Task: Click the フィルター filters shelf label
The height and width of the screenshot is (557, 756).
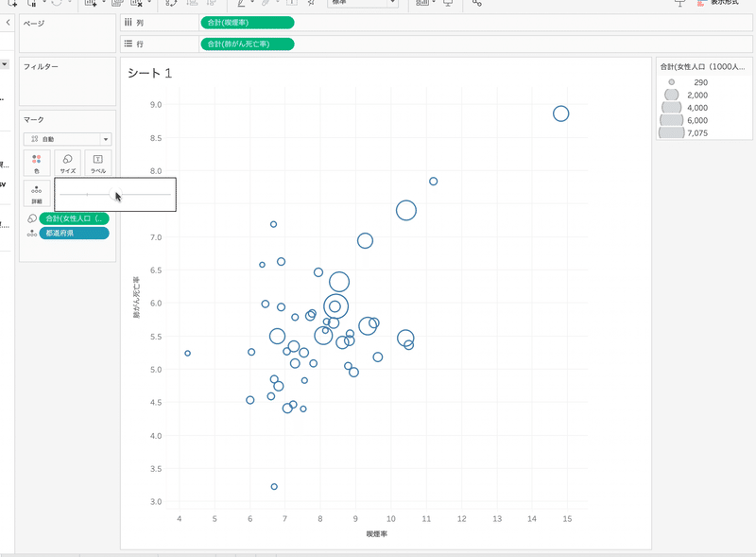Action: point(41,66)
